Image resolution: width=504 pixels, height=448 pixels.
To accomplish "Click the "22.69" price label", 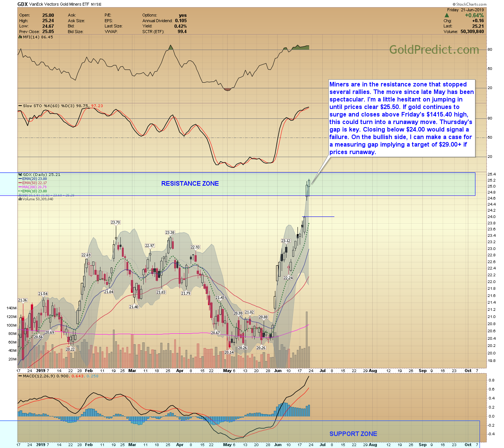I will (x=86, y=255).
